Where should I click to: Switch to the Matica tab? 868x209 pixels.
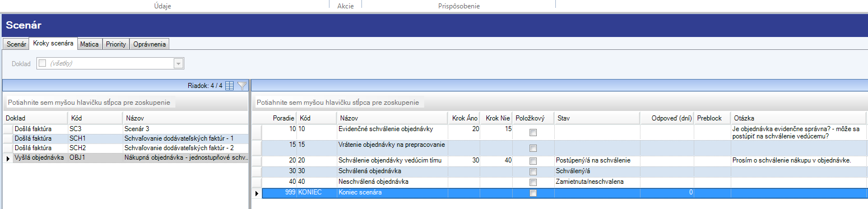click(90, 44)
